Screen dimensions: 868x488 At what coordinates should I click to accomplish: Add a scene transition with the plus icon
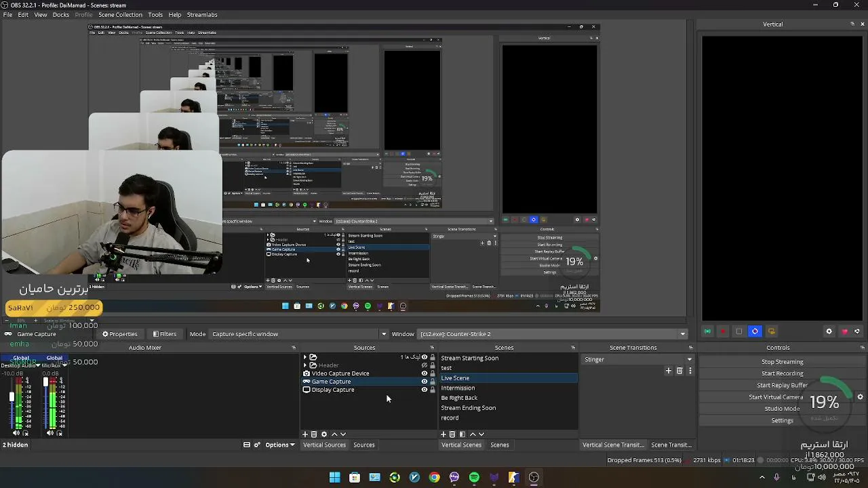click(669, 371)
